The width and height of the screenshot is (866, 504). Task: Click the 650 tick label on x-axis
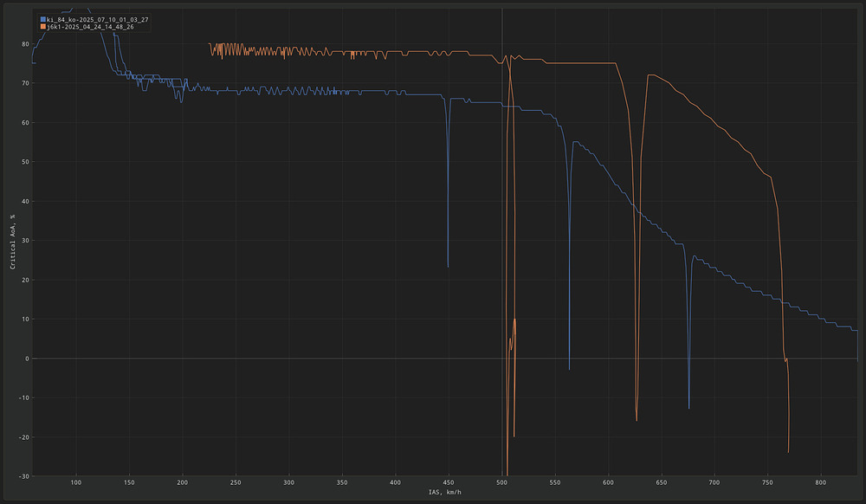[x=662, y=481]
